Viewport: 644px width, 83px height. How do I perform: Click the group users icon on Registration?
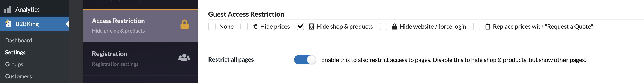tap(184, 58)
